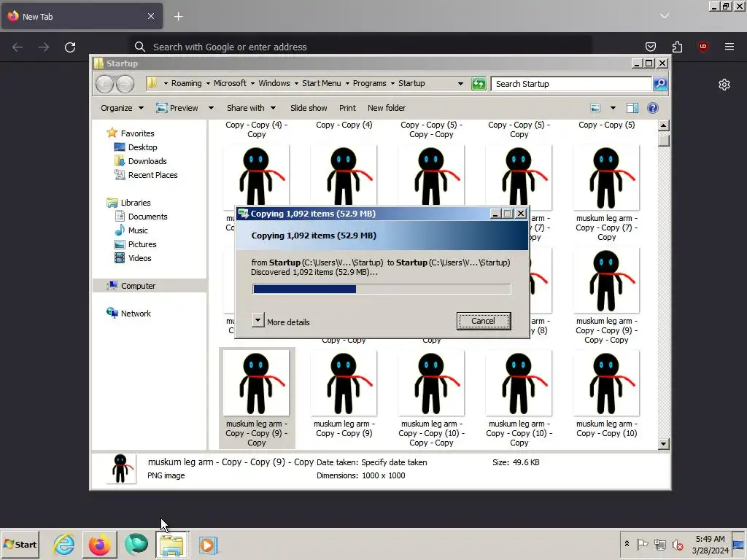Screen dimensions: 747x560
Task: Click the Firefox address search bar
Action: (360, 47)
